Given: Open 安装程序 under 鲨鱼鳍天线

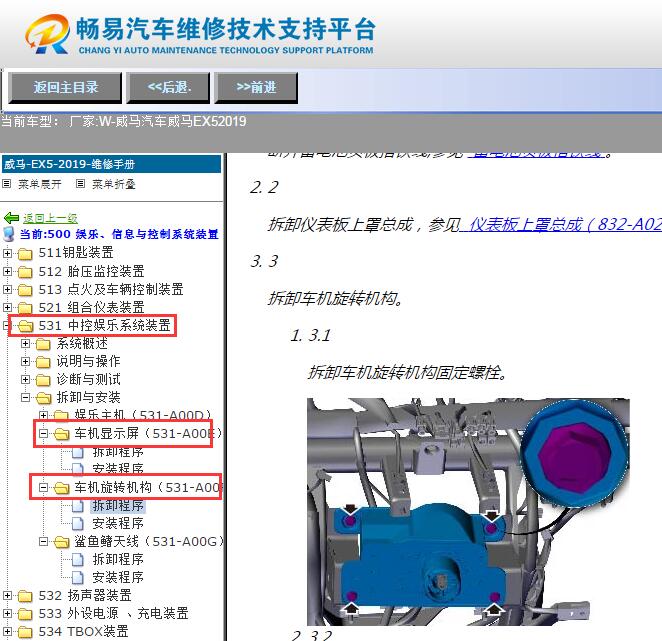Looking at the screenshot, I should click(x=118, y=578).
